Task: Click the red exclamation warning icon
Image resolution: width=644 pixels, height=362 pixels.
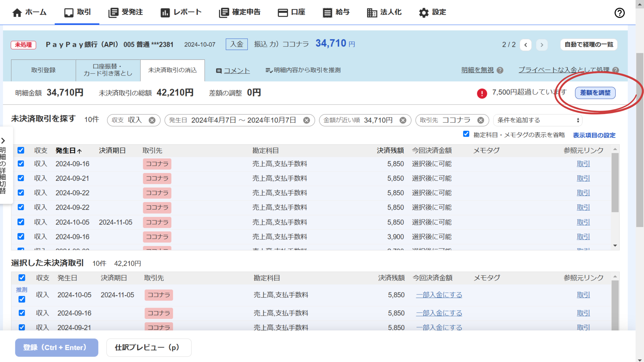Action: coord(482,93)
